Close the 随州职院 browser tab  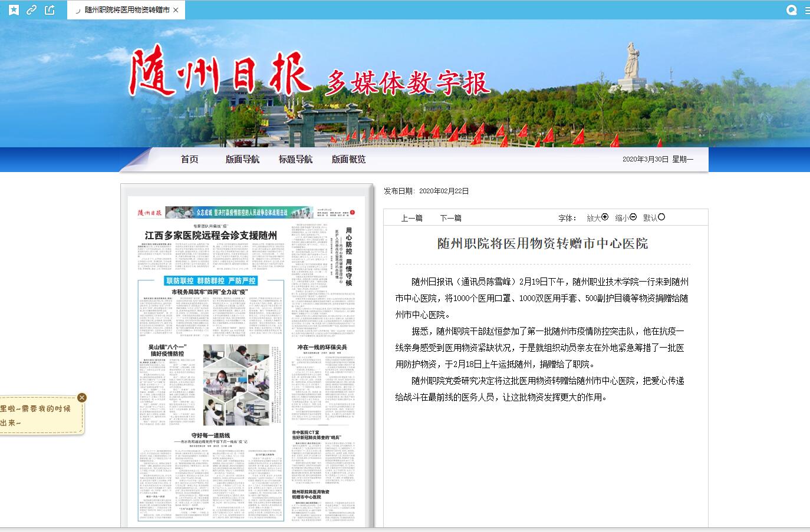click(176, 10)
